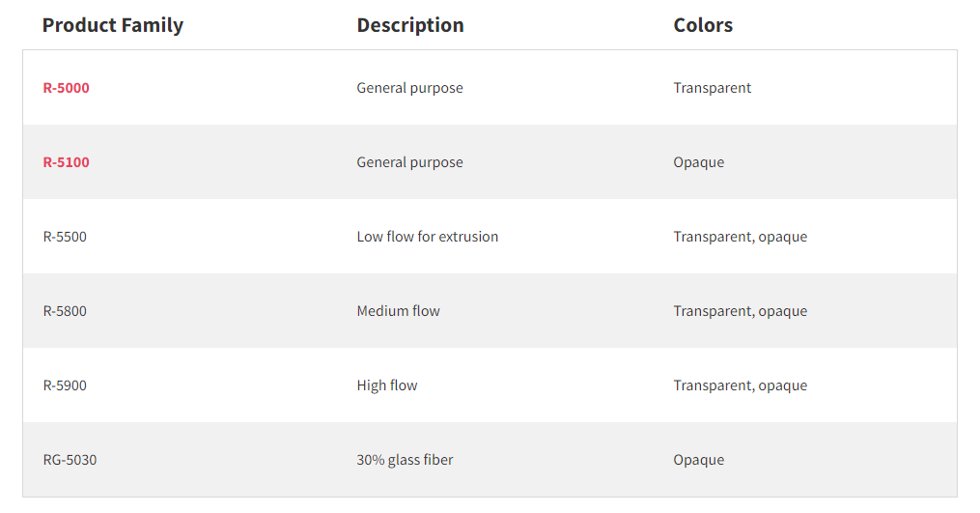Select the R-5500 product family cell
Viewport: 980px width, 513px height.
click(x=65, y=237)
